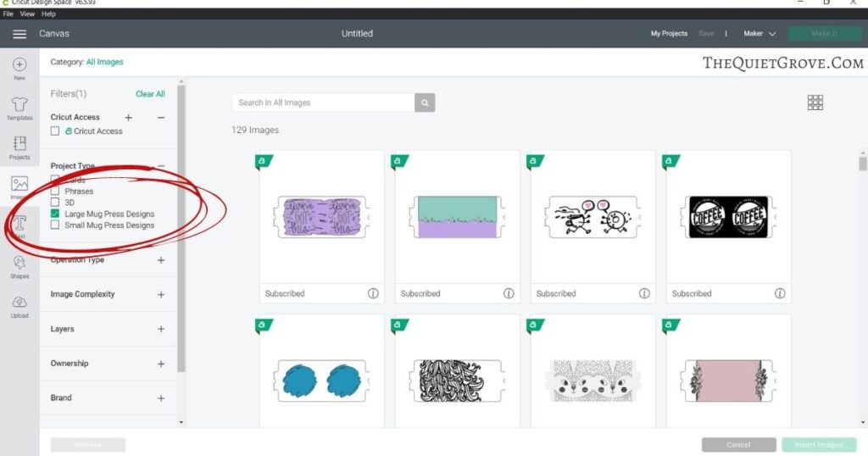This screenshot has height=456, width=868.
Task: Select the purple 'You've got this' mug design
Action: 321,217
